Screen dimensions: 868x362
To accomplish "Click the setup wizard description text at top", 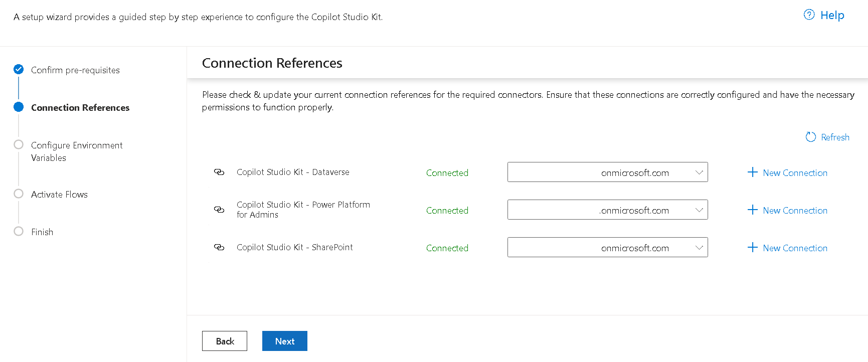I will pyautogui.click(x=198, y=17).
